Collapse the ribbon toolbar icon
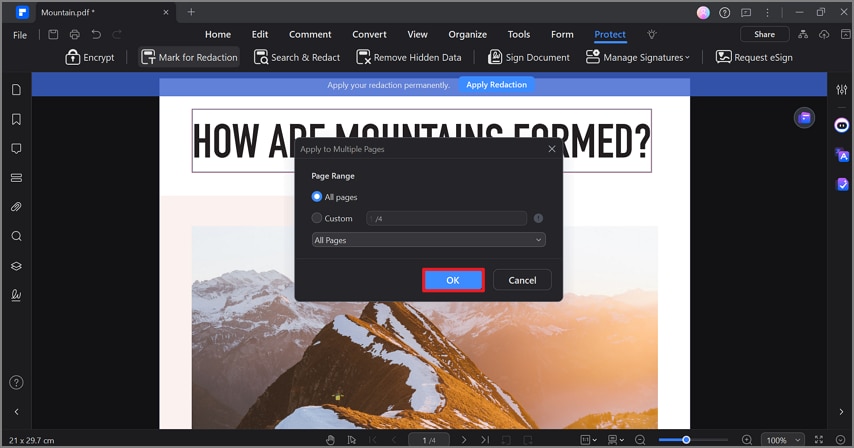854x448 pixels. 845,34
